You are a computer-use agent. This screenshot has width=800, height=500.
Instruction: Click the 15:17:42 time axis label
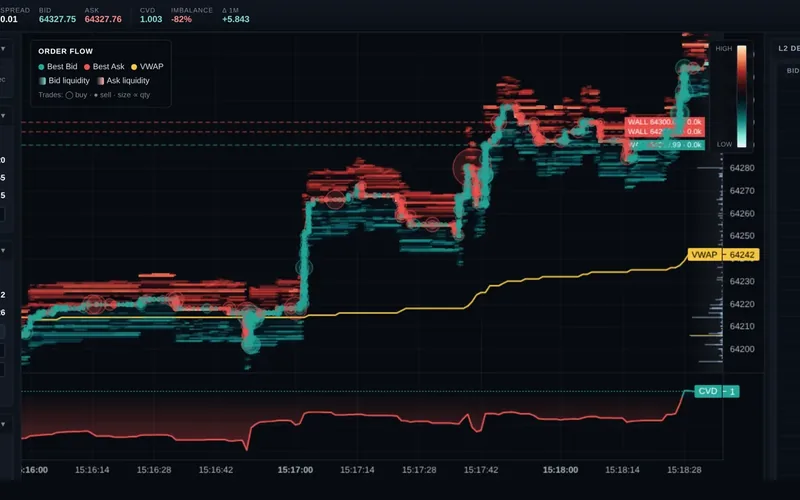point(481,470)
